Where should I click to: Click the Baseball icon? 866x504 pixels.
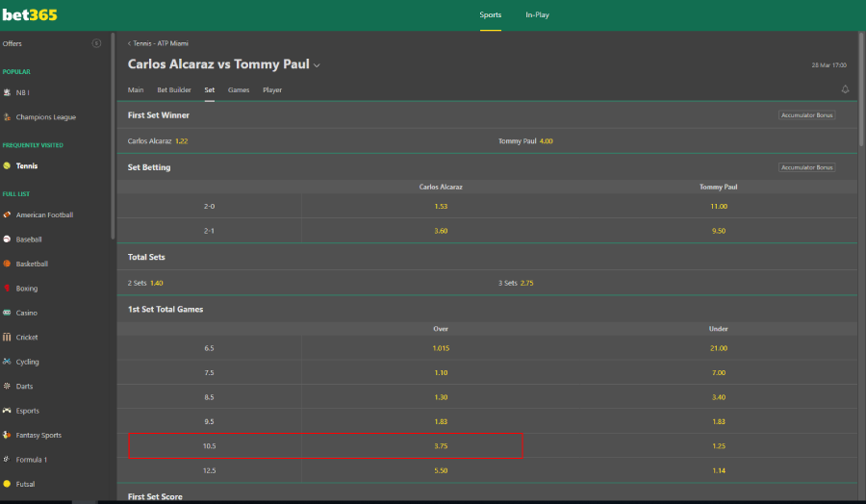pyautogui.click(x=7, y=239)
